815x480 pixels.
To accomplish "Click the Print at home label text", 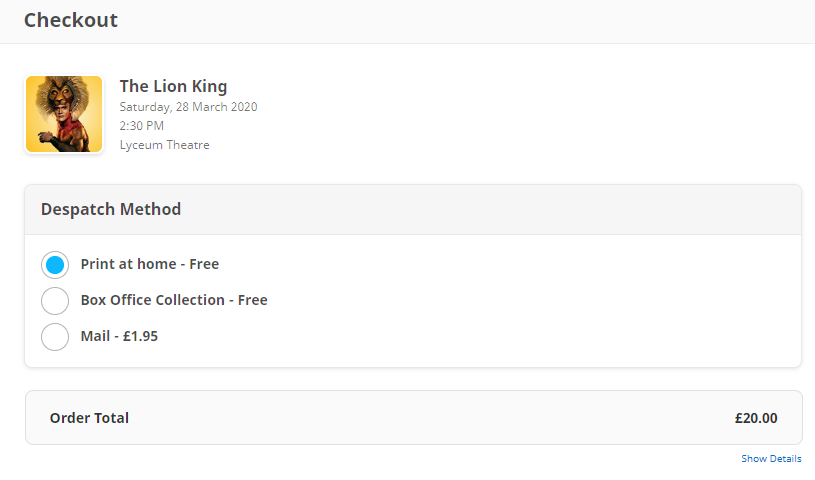I will (127, 265).
